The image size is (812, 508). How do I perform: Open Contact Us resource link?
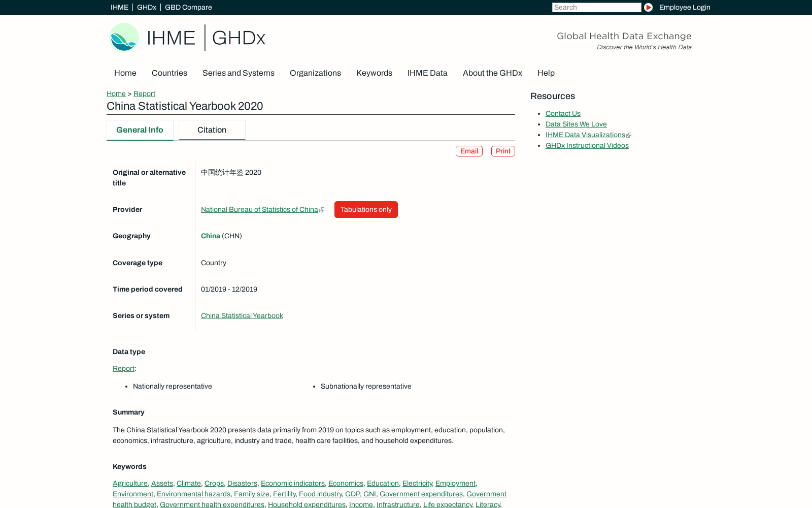coord(563,114)
